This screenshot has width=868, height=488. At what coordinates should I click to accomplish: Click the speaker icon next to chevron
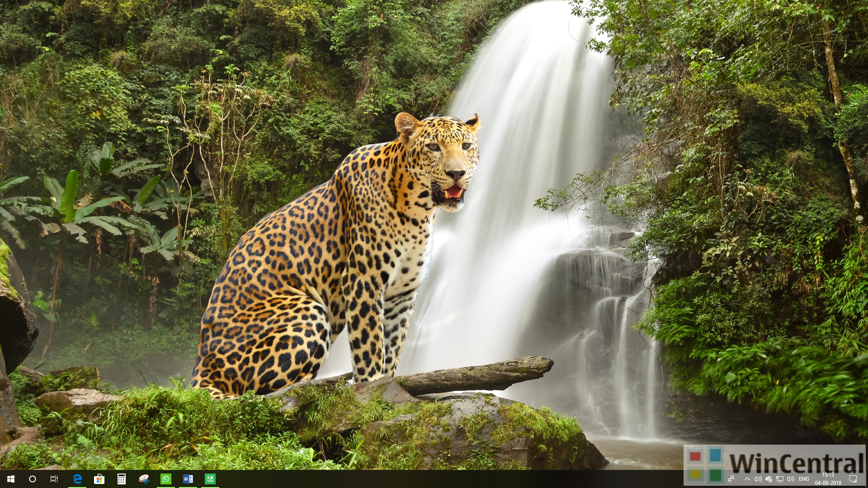pyautogui.click(x=758, y=479)
